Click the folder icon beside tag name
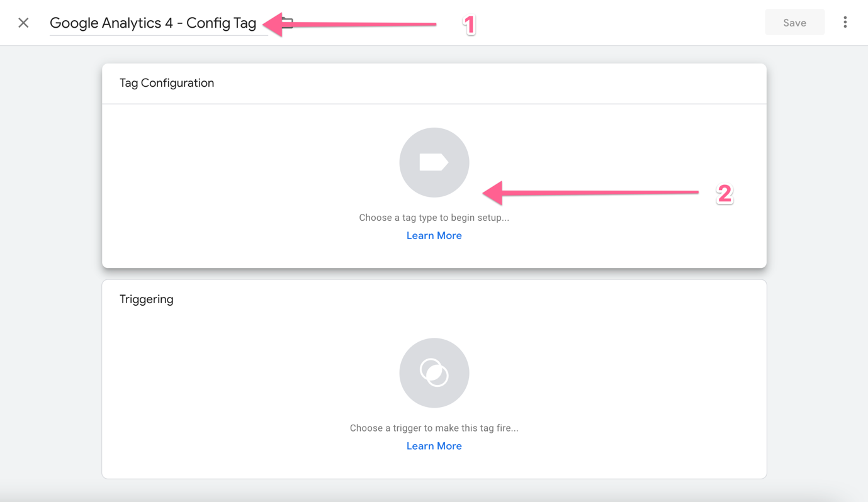The height and width of the screenshot is (502, 868). tap(287, 23)
